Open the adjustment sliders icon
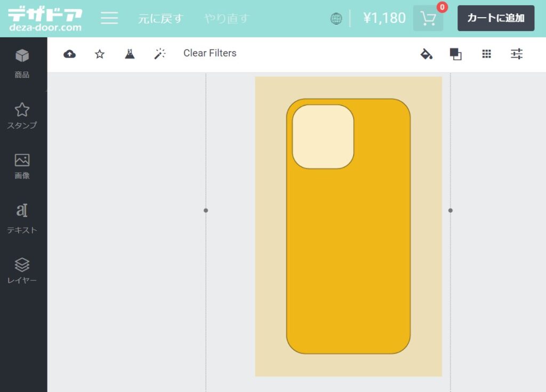 click(516, 53)
